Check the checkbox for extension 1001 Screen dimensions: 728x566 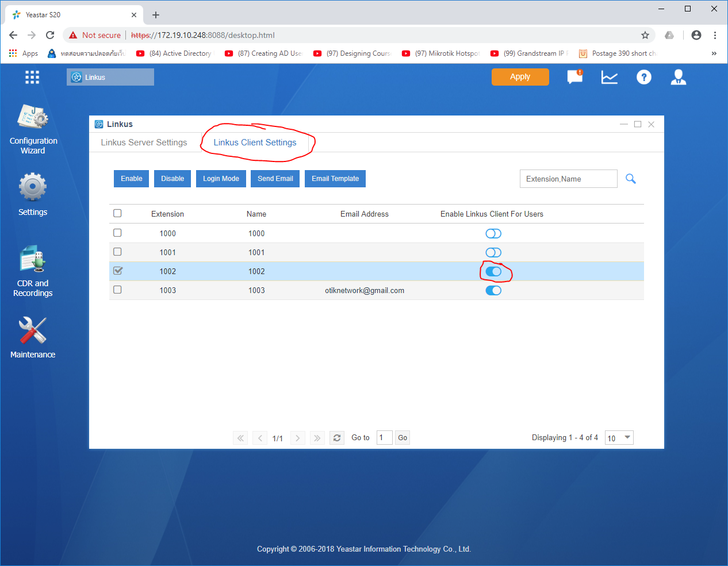tap(117, 252)
